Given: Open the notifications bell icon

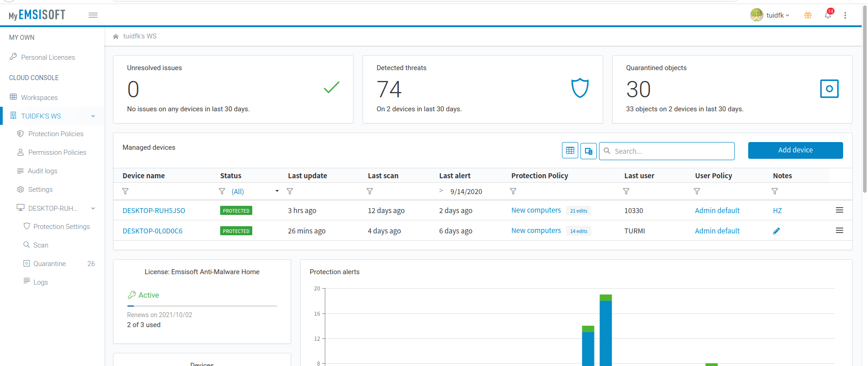Looking at the screenshot, I should 827,15.
